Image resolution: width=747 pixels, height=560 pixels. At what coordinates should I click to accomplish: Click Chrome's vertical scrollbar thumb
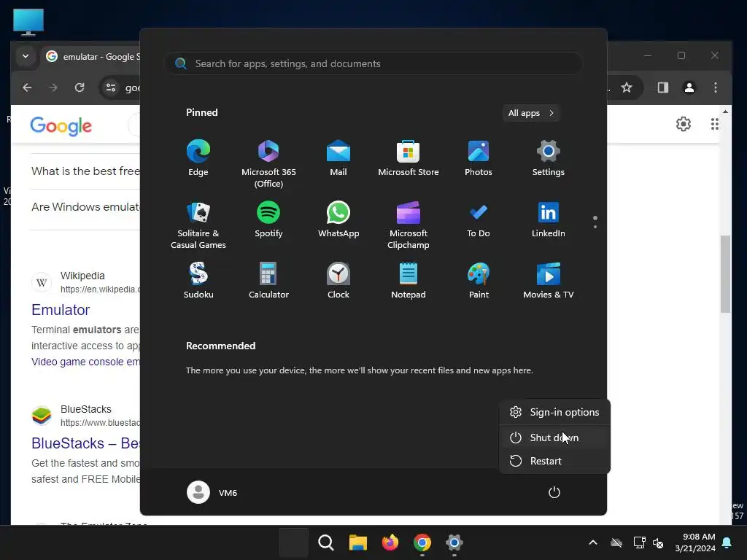click(725, 274)
